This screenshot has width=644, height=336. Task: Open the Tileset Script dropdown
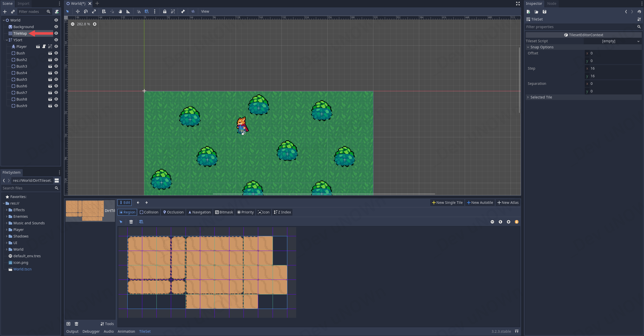coord(613,41)
